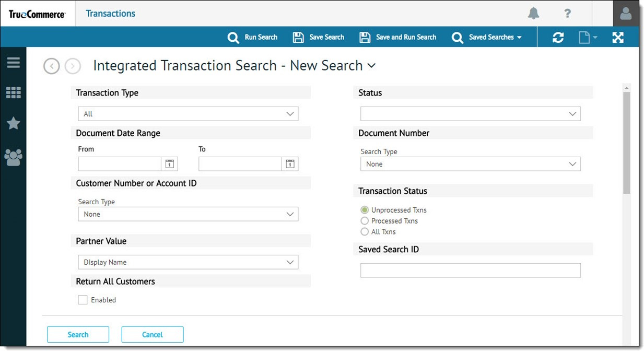Image resolution: width=644 pixels, height=351 pixels.
Task: Select the Unprocessed Txns radio button
Action: 365,210
